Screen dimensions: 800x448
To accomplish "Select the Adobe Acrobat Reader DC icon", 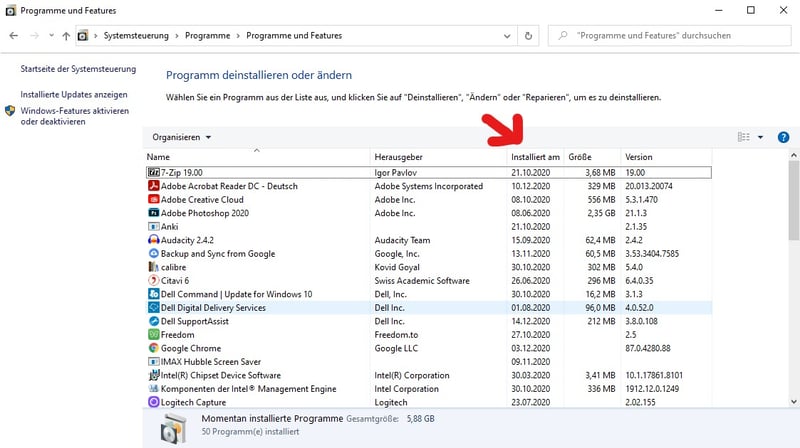I will [x=153, y=186].
